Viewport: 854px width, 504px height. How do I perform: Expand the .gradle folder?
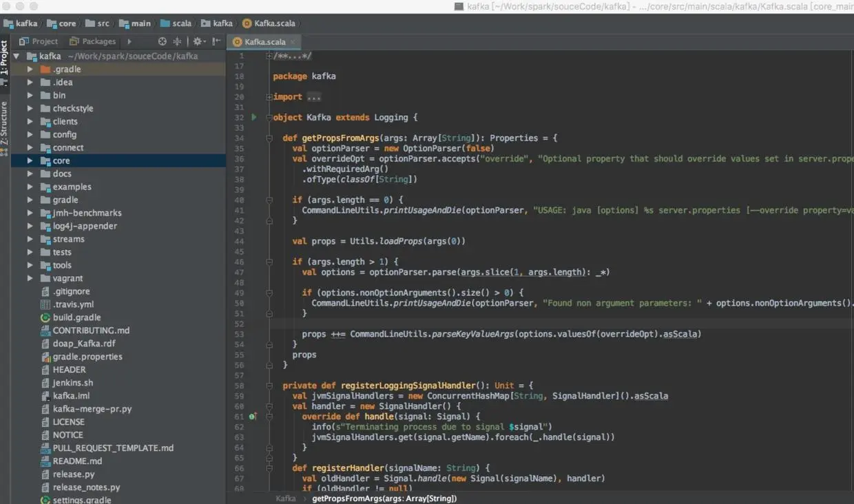30,70
